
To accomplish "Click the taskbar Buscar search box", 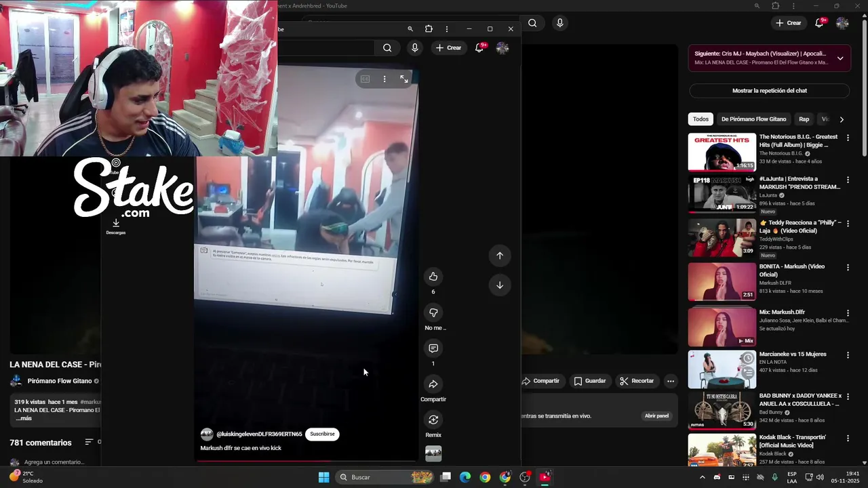I will click(x=384, y=477).
